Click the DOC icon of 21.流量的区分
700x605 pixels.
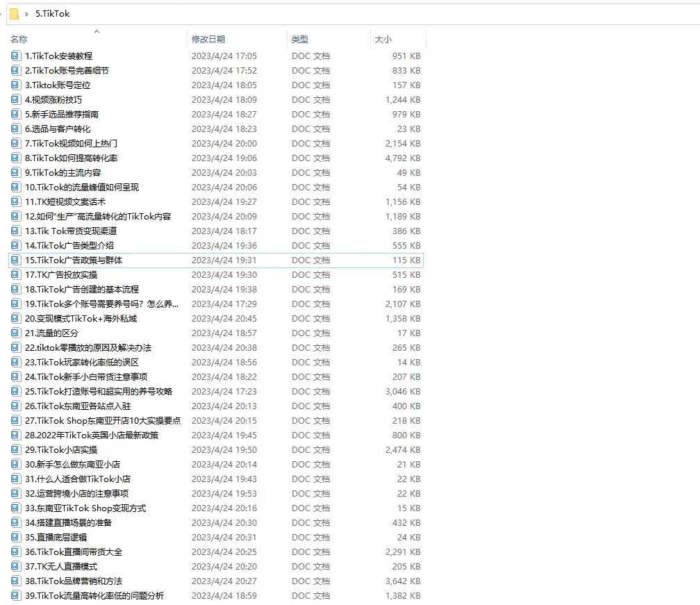15,333
